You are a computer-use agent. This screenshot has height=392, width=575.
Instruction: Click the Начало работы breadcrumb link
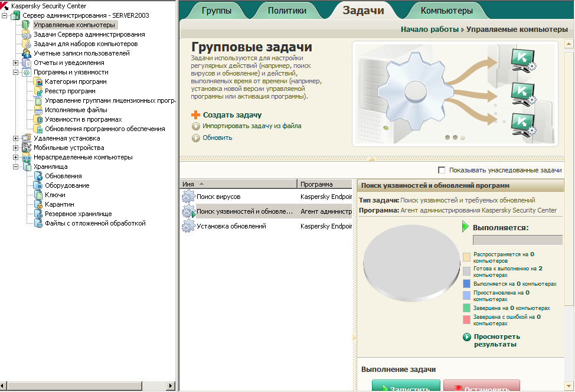point(429,30)
